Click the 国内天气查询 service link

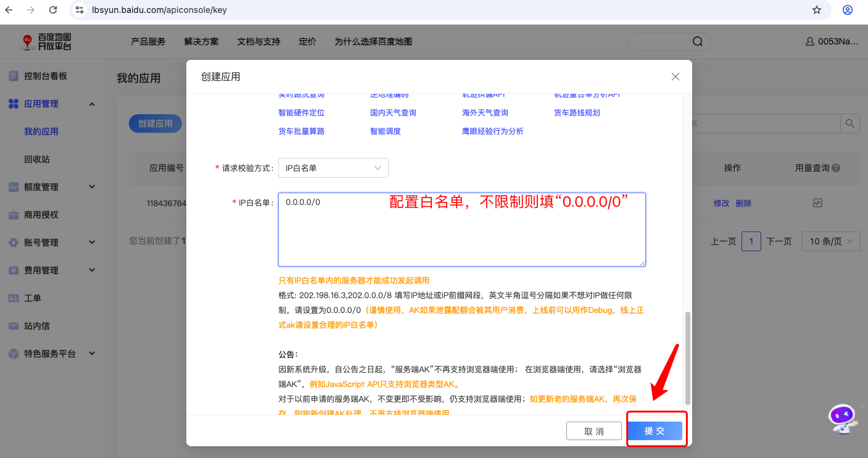pyautogui.click(x=394, y=113)
